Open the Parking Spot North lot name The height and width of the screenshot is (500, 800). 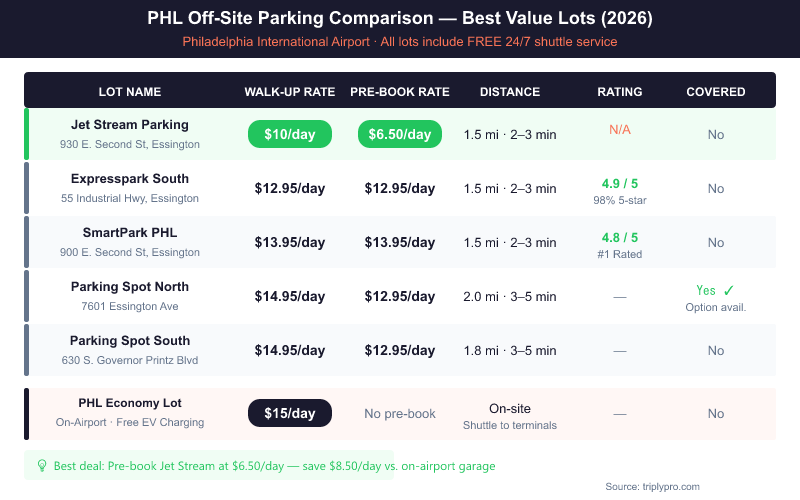130,287
